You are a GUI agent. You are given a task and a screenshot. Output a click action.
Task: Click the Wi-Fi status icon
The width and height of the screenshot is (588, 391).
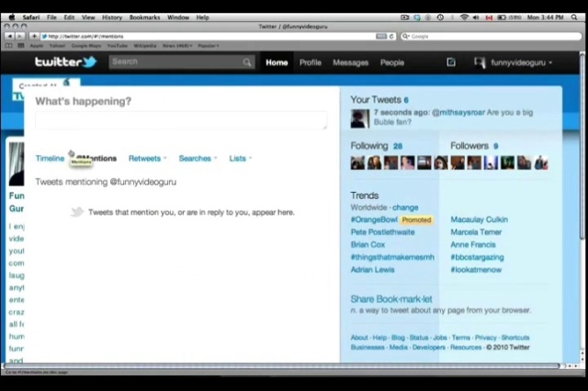coord(464,17)
